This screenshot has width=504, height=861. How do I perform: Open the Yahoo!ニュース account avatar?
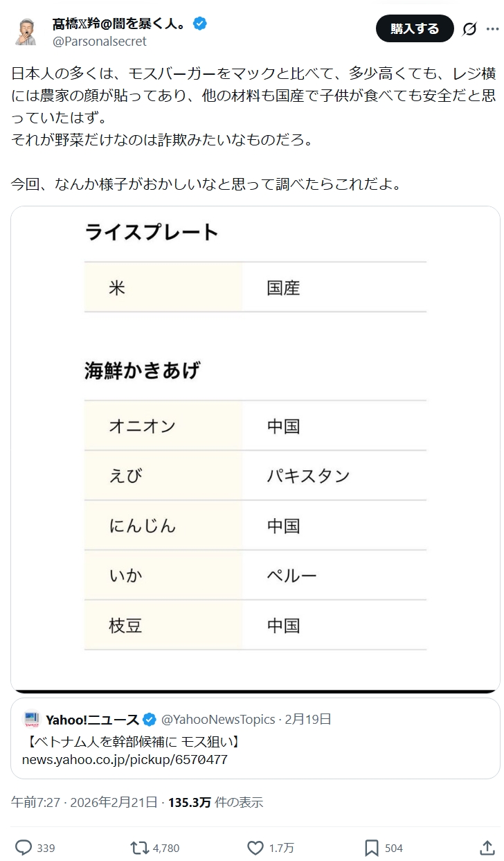tap(31, 719)
